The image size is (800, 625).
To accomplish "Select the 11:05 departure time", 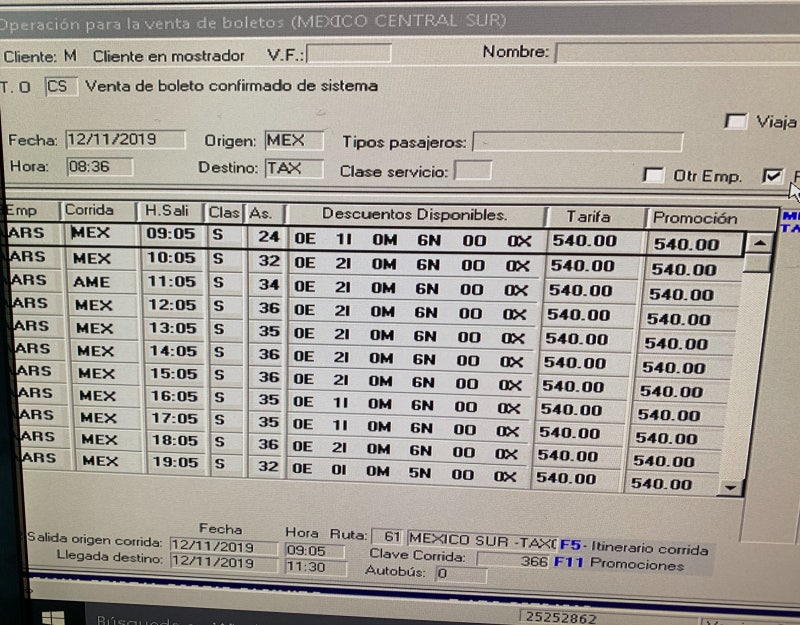I will coord(172,282).
